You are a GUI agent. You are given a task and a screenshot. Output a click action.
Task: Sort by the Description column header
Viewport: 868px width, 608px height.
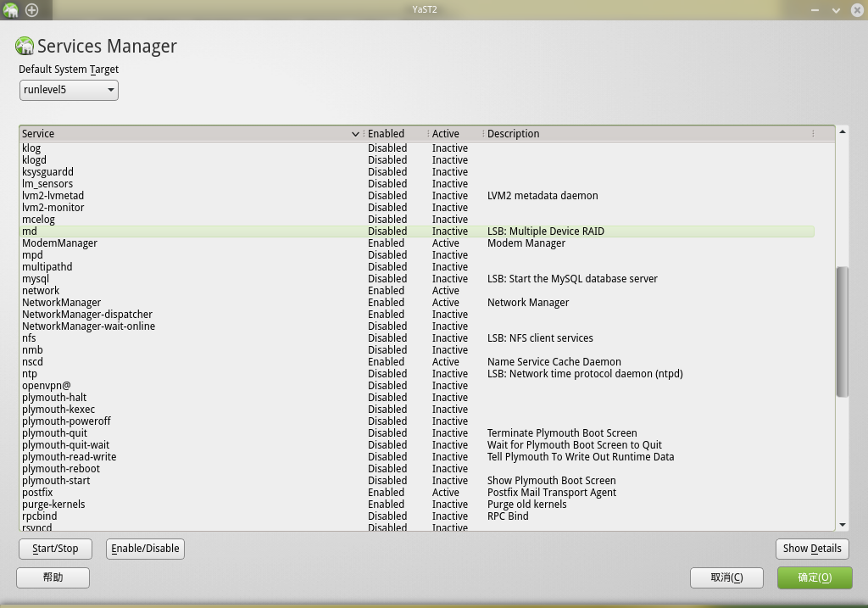[648, 133]
